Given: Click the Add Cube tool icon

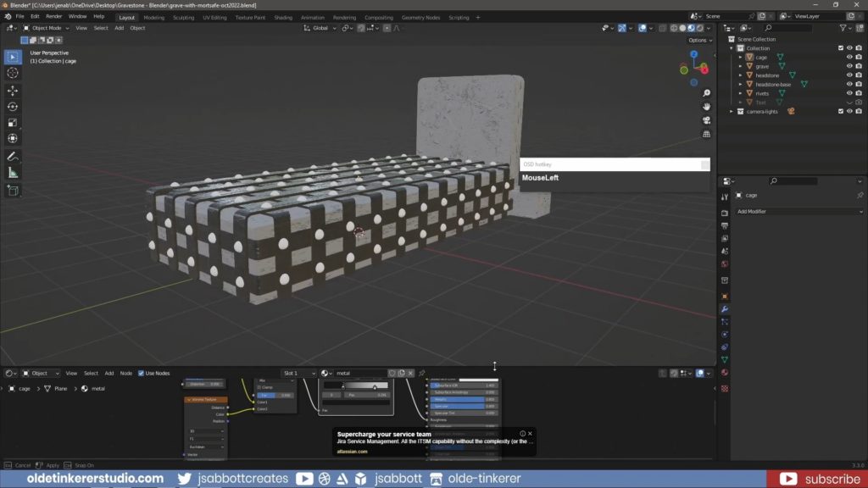Looking at the screenshot, I should pos(13,191).
